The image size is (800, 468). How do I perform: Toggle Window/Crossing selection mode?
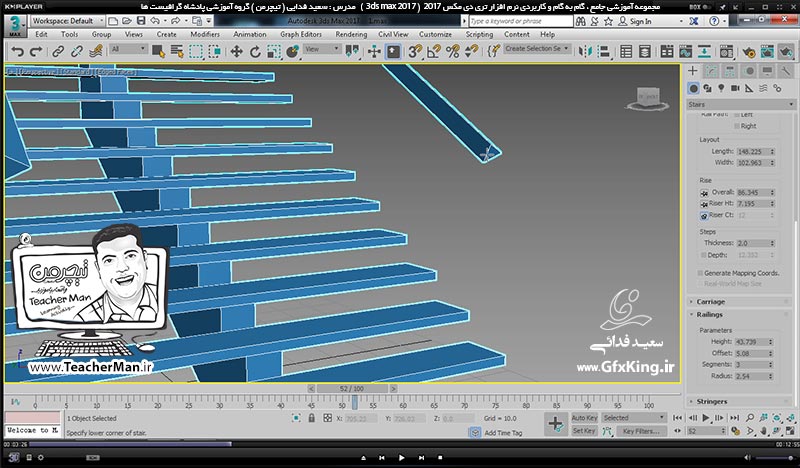215,52
